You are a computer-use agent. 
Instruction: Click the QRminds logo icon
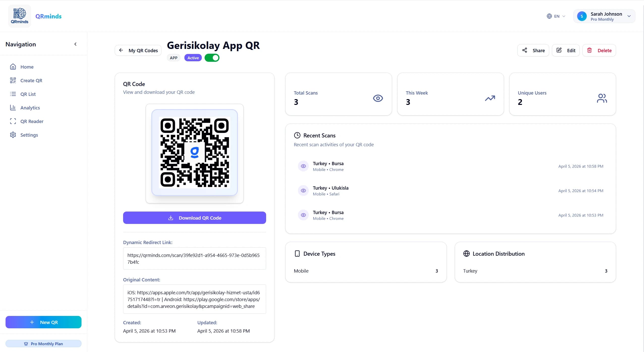[x=19, y=16]
